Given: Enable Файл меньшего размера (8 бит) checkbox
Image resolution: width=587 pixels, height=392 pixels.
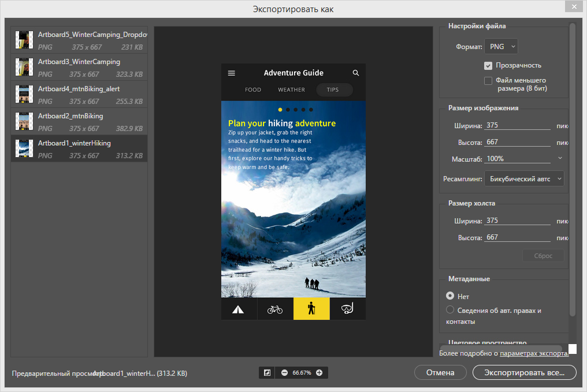Looking at the screenshot, I should tap(488, 80).
